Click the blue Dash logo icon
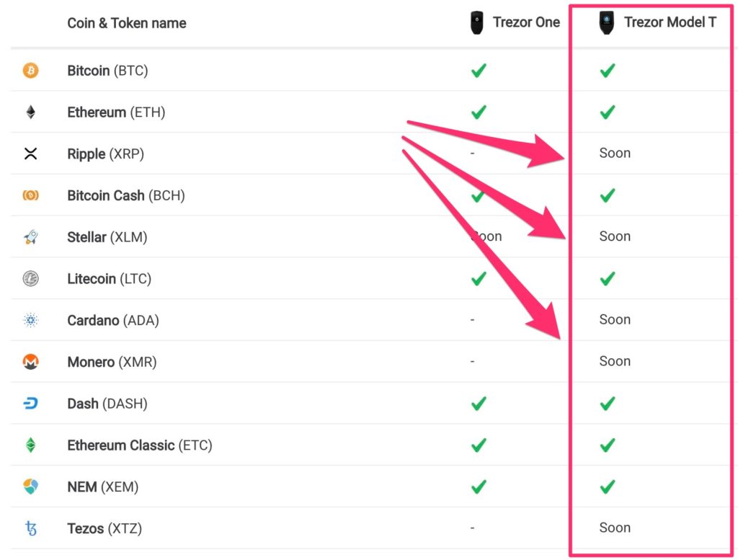 30,404
